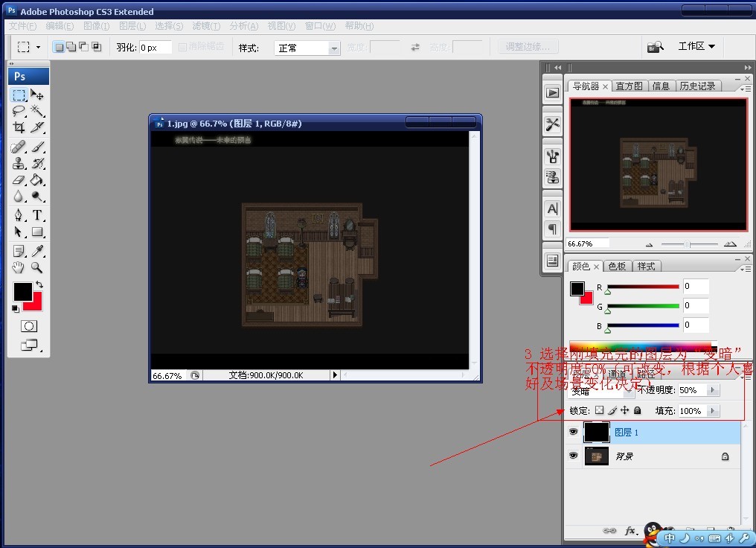Click the toolbox foreground color swatch

click(22, 292)
